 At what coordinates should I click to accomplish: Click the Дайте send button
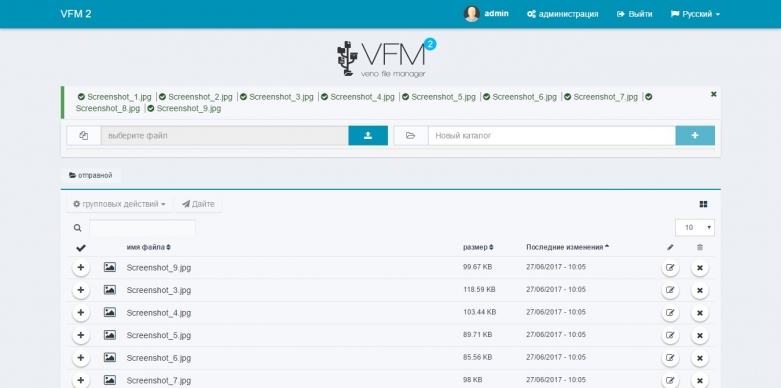[x=198, y=204]
